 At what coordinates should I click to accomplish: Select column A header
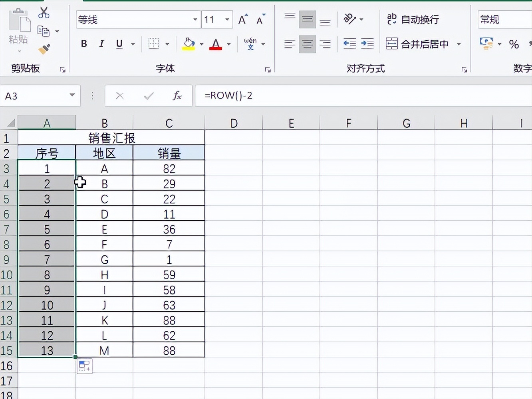[47, 123]
